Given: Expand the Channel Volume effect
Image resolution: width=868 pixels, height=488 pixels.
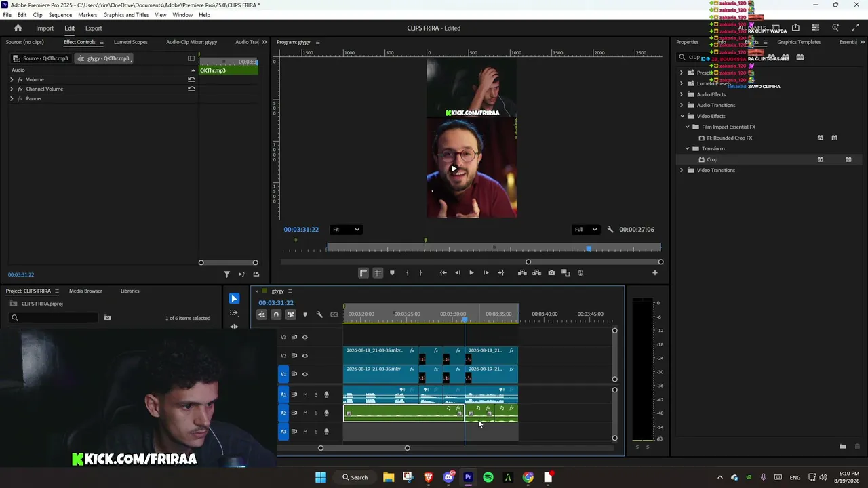Looking at the screenshot, I should pyautogui.click(x=12, y=89).
